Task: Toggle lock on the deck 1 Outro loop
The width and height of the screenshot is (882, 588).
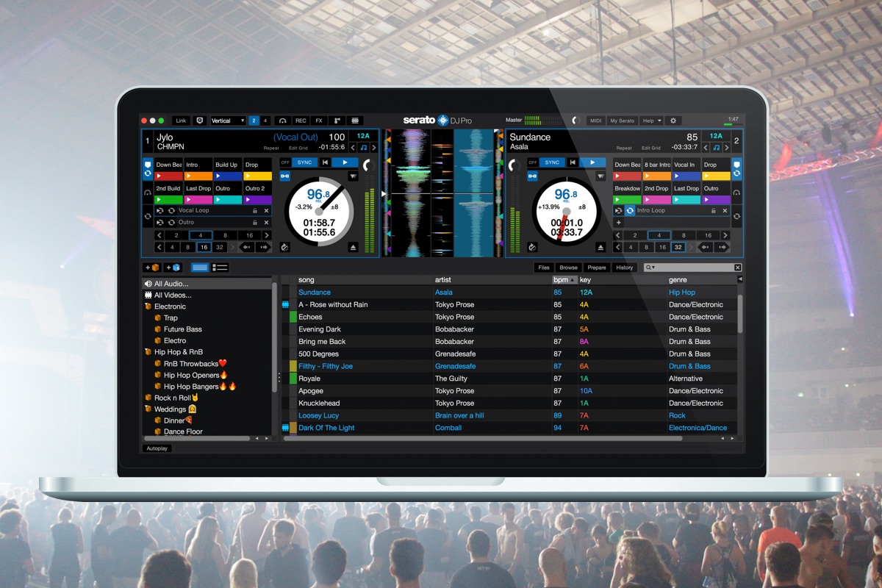Action: [x=255, y=222]
